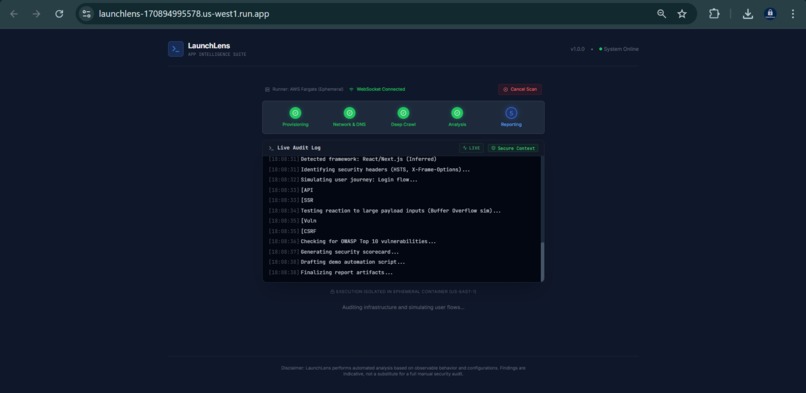Go back using browser back arrow

(x=14, y=14)
